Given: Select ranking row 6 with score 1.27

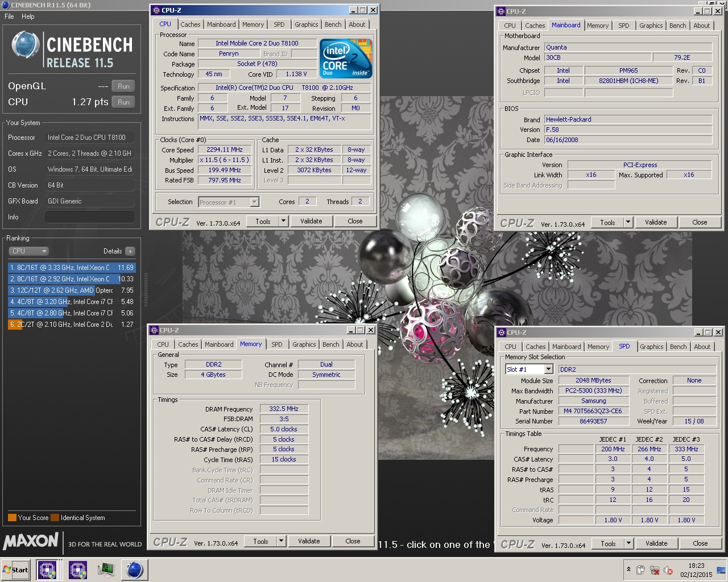Looking at the screenshot, I should click(x=71, y=325).
